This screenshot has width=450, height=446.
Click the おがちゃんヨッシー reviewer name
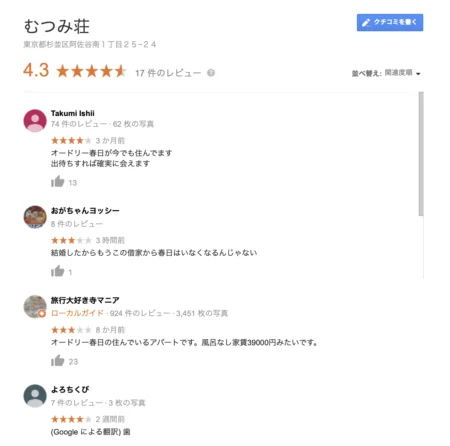coord(85,211)
